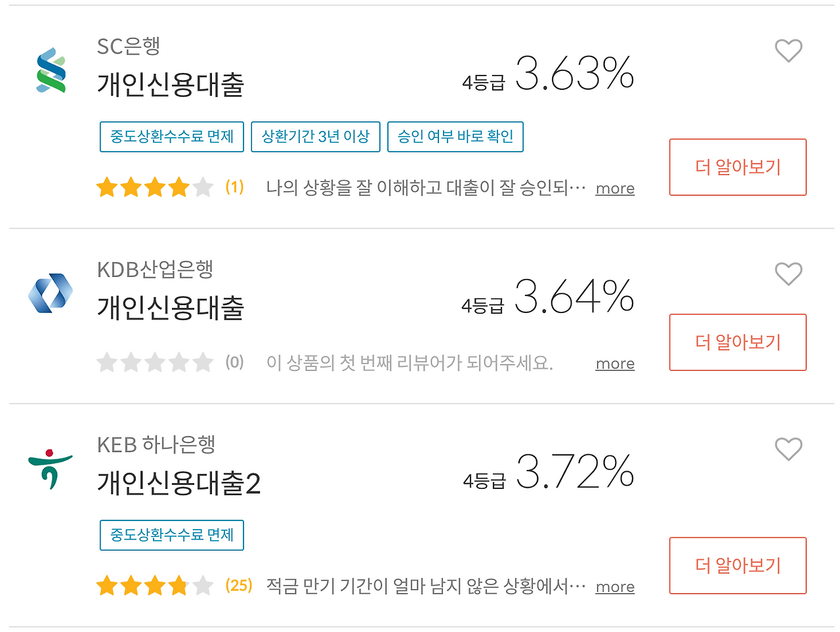Open the 개인신용대출2 product title
Viewport: 840px width, 632px height.
click(178, 483)
